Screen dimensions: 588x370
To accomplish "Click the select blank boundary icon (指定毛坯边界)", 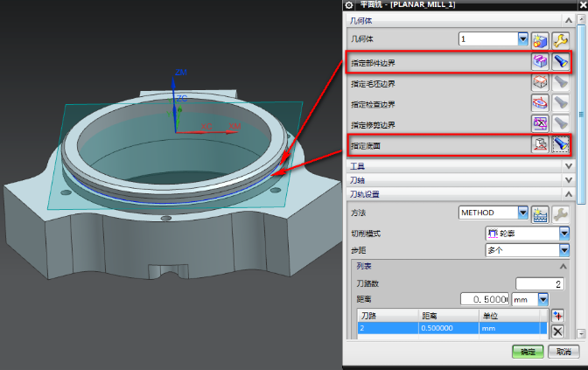I will [x=541, y=83].
